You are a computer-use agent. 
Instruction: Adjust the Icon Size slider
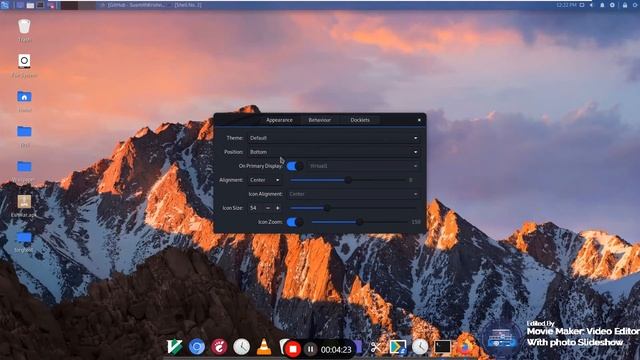click(x=353, y=208)
